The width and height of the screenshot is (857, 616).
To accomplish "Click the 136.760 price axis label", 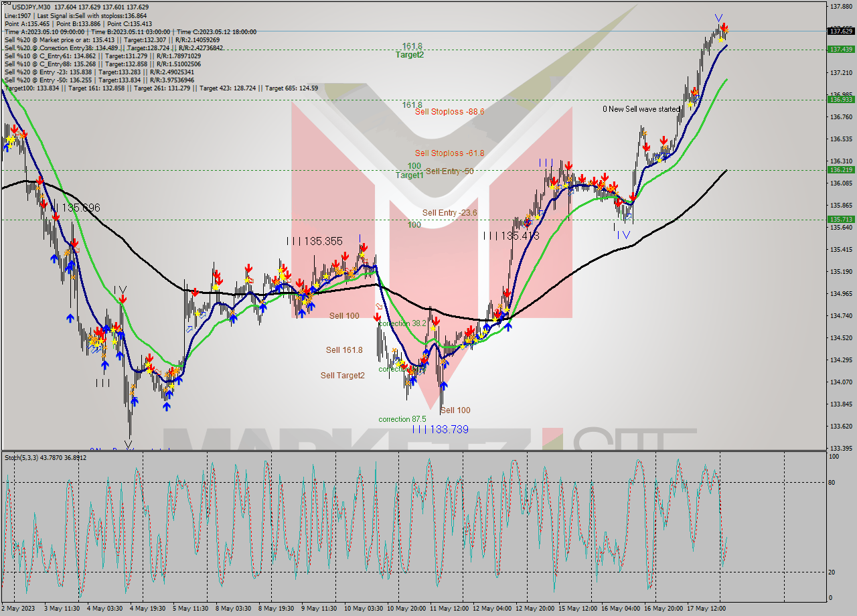I will (x=841, y=117).
